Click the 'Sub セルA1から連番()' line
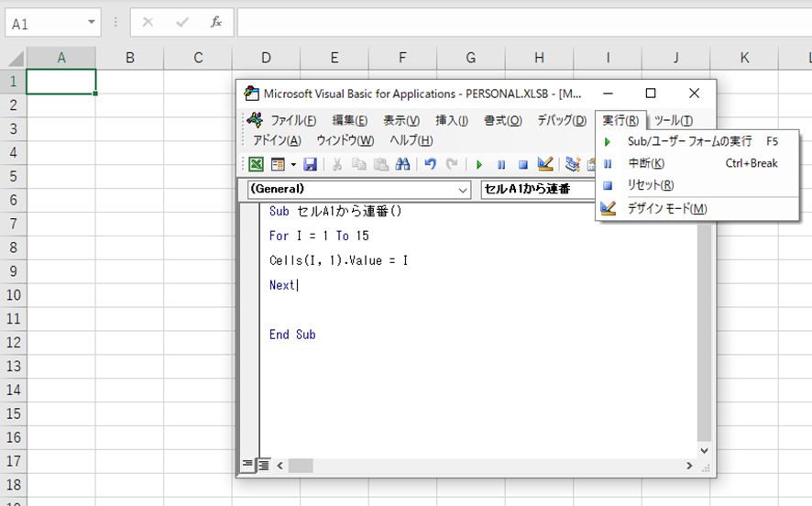Image resolution: width=812 pixels, height=506 pixels. (335, 212)
